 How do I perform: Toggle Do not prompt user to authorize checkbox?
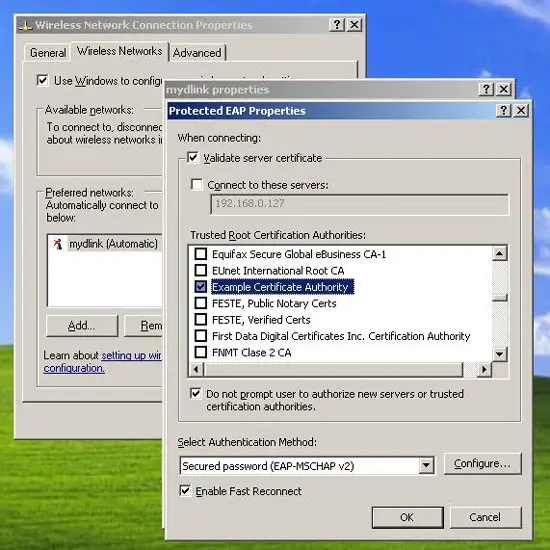pyautogui.click(x=195, y=394)
